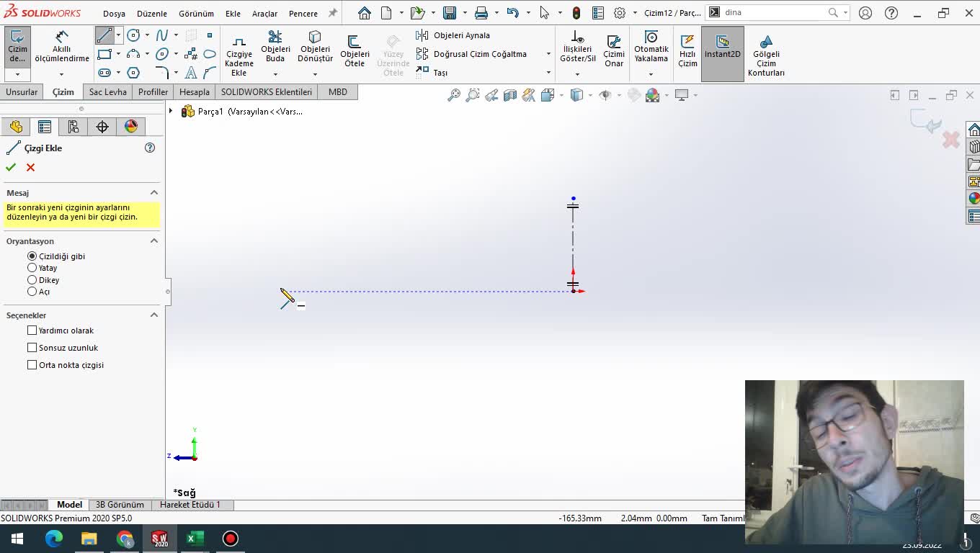980x553 pixels.
Task: Open the PropertyManager tab icon
Action: tap(45, 127)
